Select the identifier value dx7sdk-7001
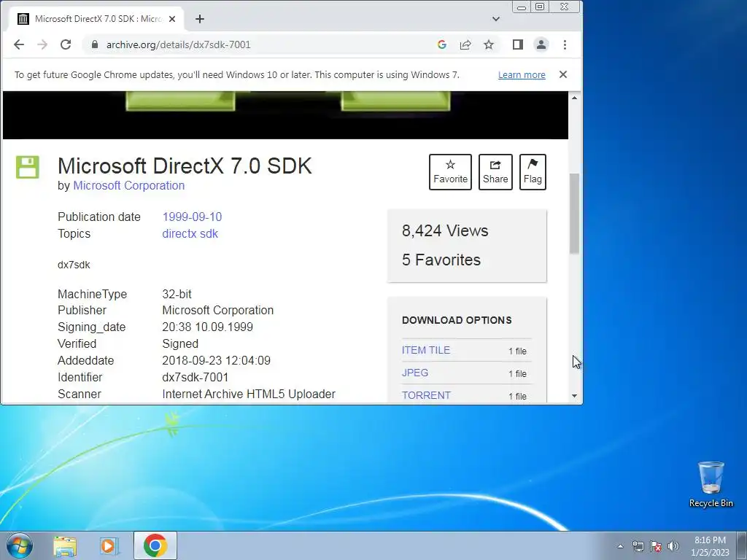The height and width of the screenshot is (560, 747). [x=196, y=377]
